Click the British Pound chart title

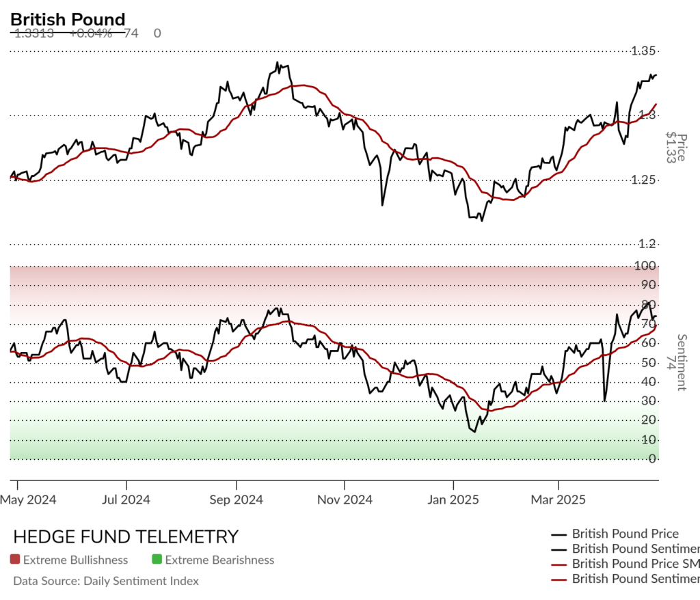(68, 20)
